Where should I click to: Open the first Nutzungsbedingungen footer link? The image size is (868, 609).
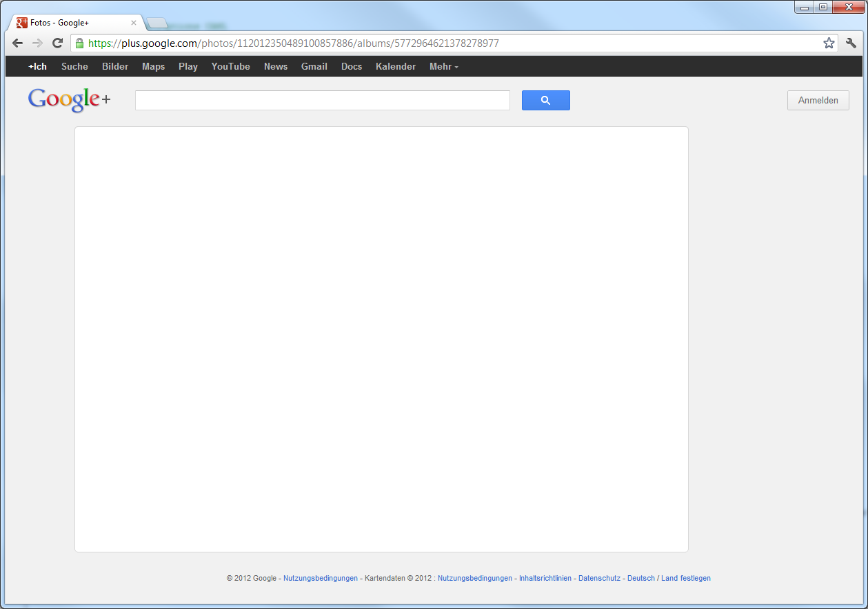[x=321, y=579]
